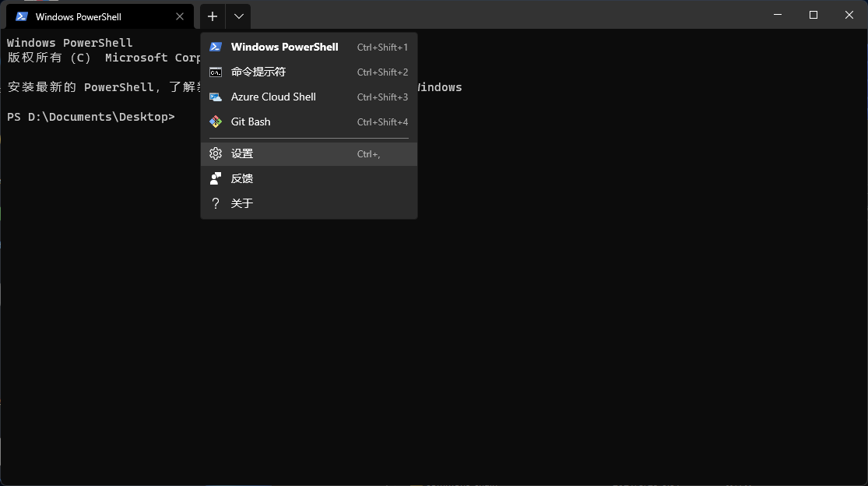This screenshot has width=868, height=486.
Task: Click the Windows PowerShell header line in terminal
Action: 70,43
